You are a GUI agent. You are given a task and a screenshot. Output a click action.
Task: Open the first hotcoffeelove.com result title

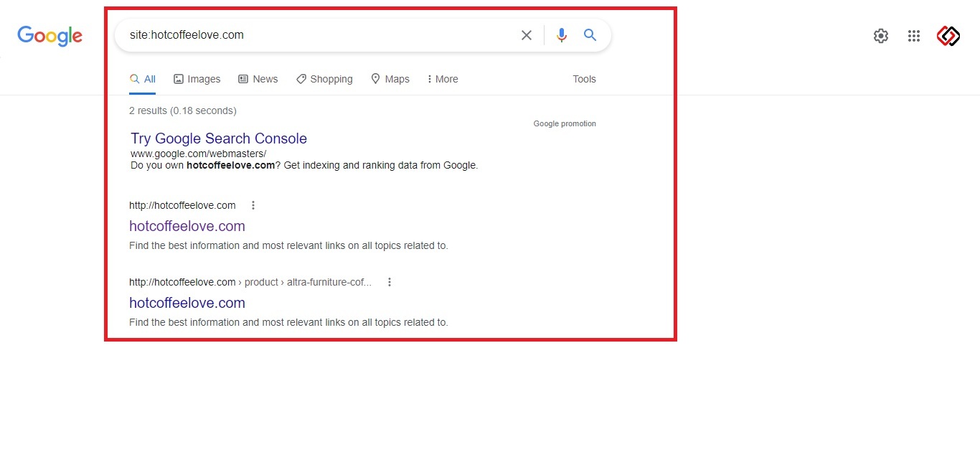pos(187,226)
